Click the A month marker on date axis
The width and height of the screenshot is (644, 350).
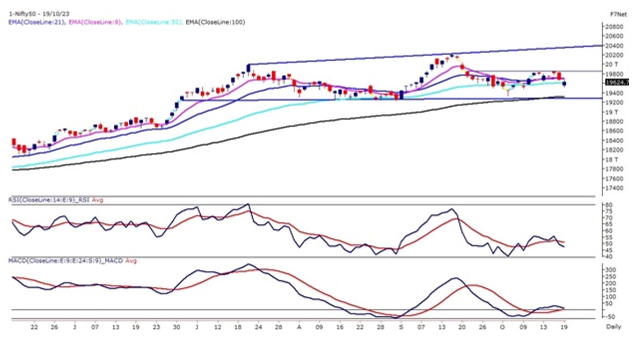[298, 326]
